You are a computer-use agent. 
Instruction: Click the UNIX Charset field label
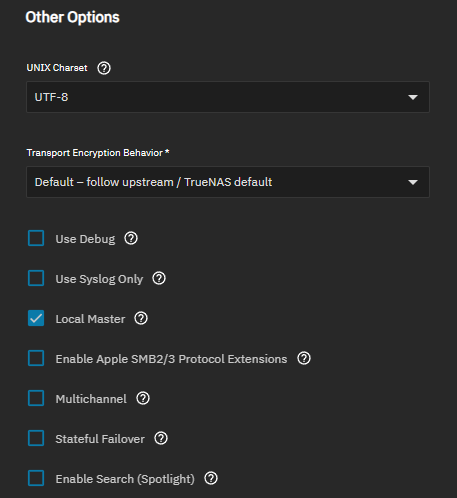[57, 68]
